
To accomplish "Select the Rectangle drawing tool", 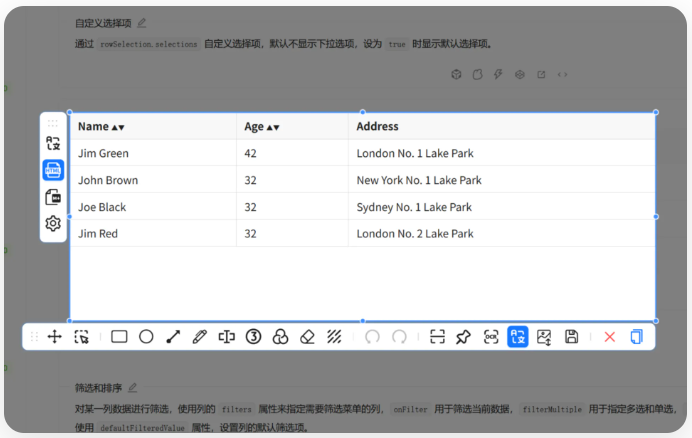I will click(119, 337).
